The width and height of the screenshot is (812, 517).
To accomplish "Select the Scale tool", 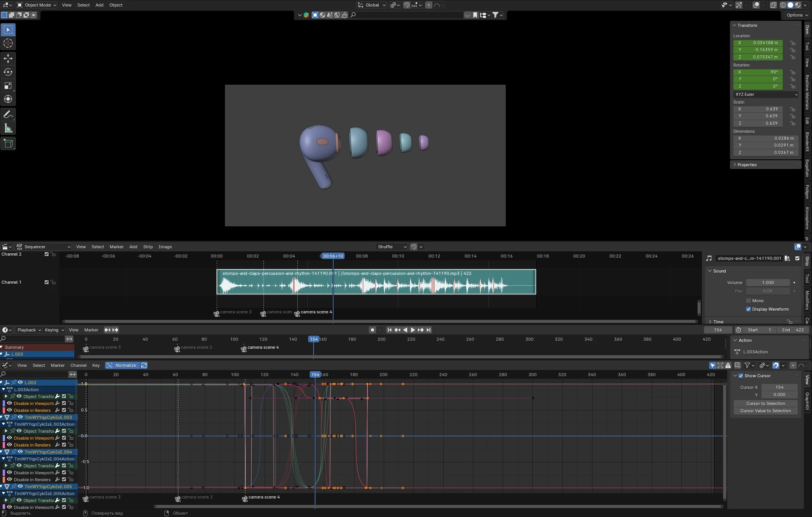I will (x=8, y=85).
